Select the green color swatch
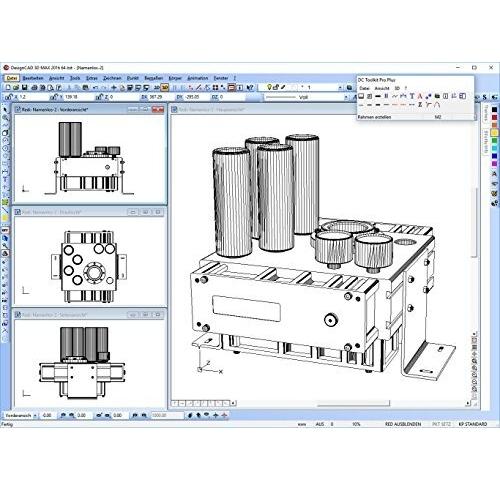The width and height of the screenshot is (500, 500). pos(494,141)
